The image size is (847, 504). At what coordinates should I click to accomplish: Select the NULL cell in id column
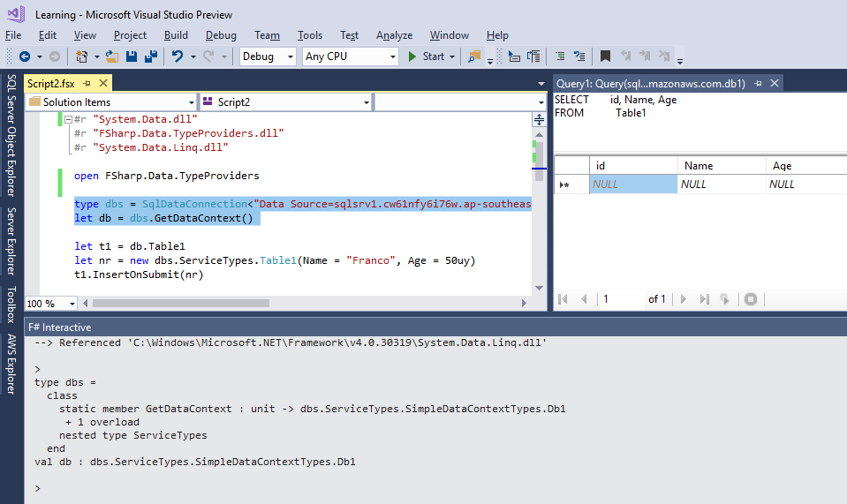pyautogui.click(x=633, y=184)
